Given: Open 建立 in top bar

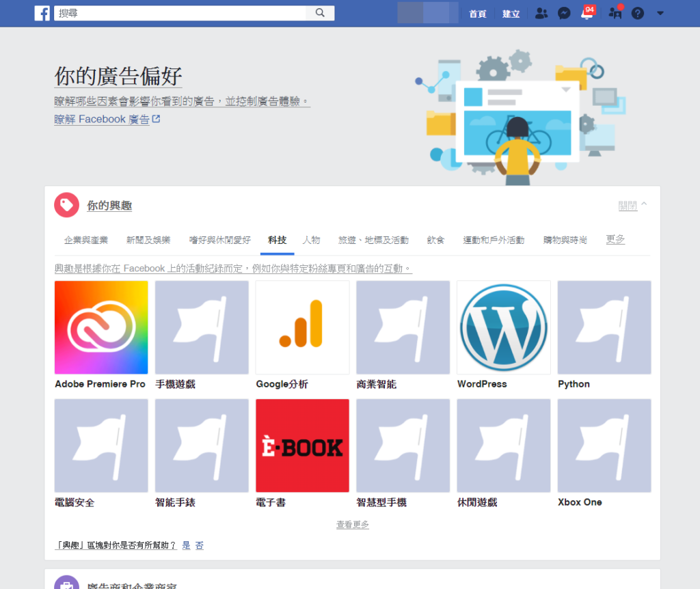Looking at the screenshot, I should (511, 14).
